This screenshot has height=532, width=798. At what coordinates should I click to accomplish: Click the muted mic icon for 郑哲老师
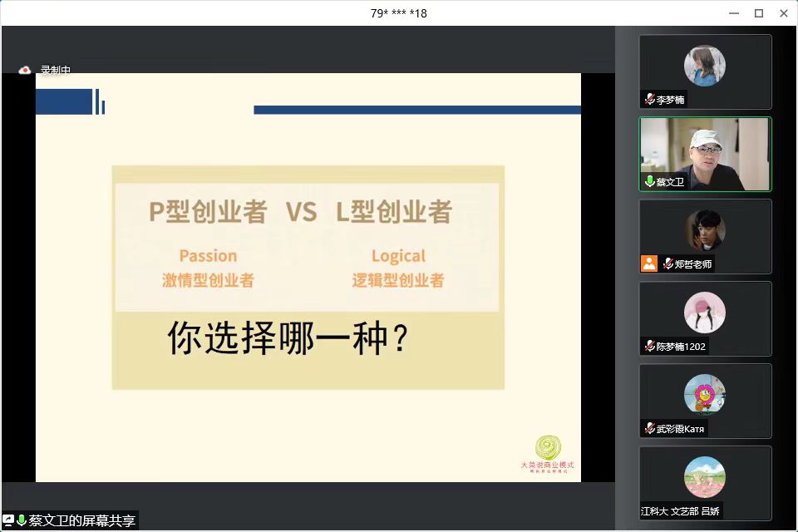(667, 264)
